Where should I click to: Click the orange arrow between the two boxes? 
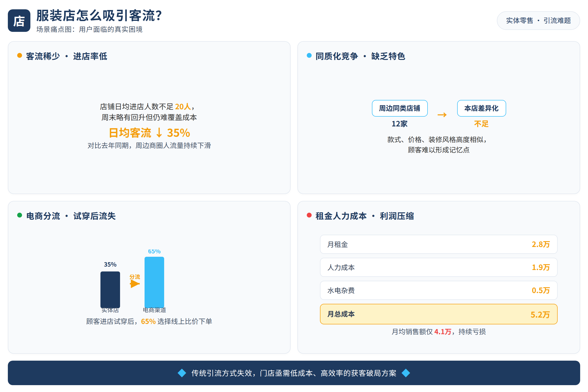pos(442,115)
